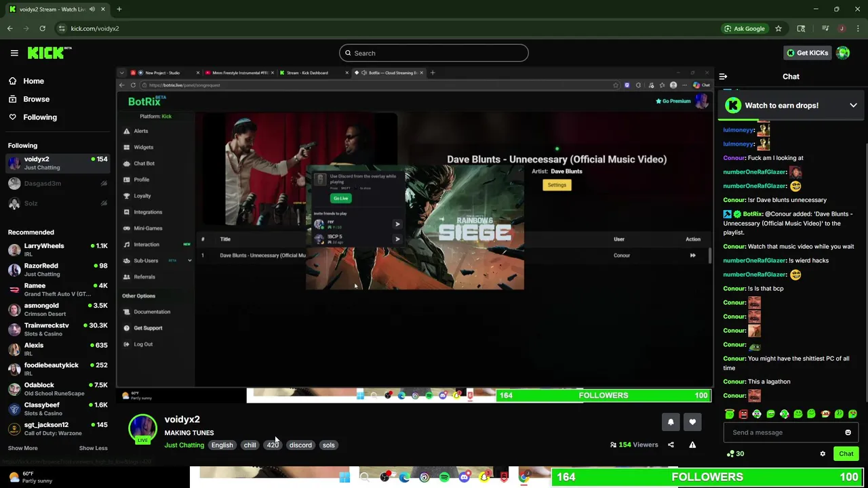Select the discord tag
This screenshot has width=868, height=488.
click(x=300, y=445)
